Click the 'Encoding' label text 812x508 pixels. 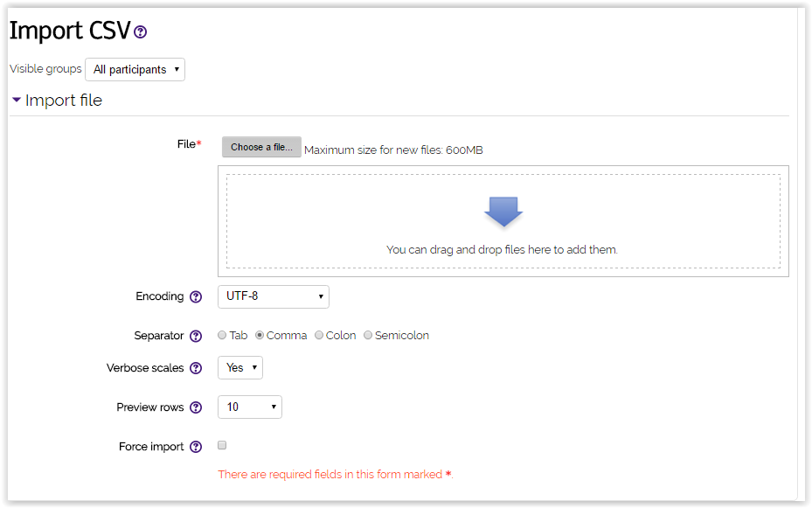pyautogui.click(x=159, y=296)
